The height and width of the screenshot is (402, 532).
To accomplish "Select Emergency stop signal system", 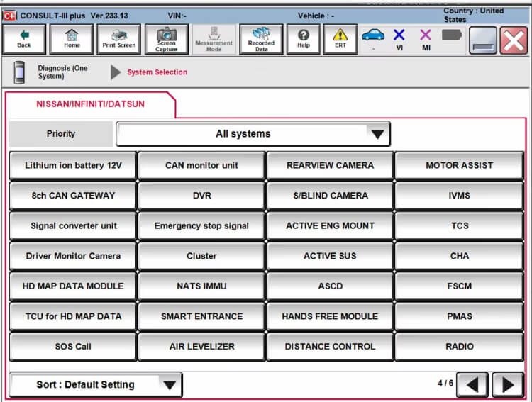I will click(x=201, y=225).
